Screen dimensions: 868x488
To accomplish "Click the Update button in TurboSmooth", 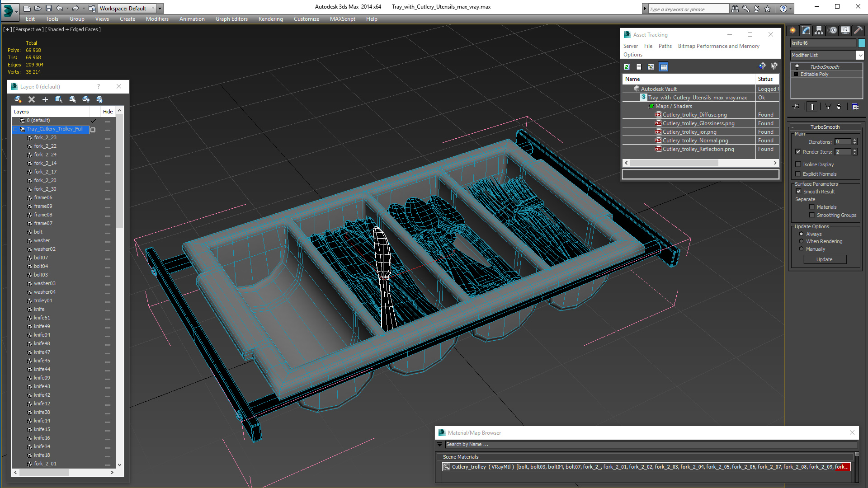I will [x=825, y=259].
